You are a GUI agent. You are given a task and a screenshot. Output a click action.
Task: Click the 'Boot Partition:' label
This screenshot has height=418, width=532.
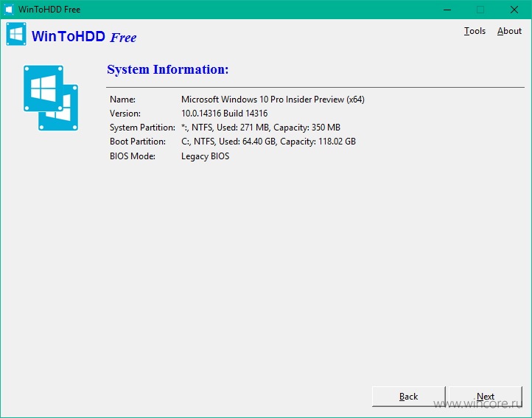coord(137,142)
